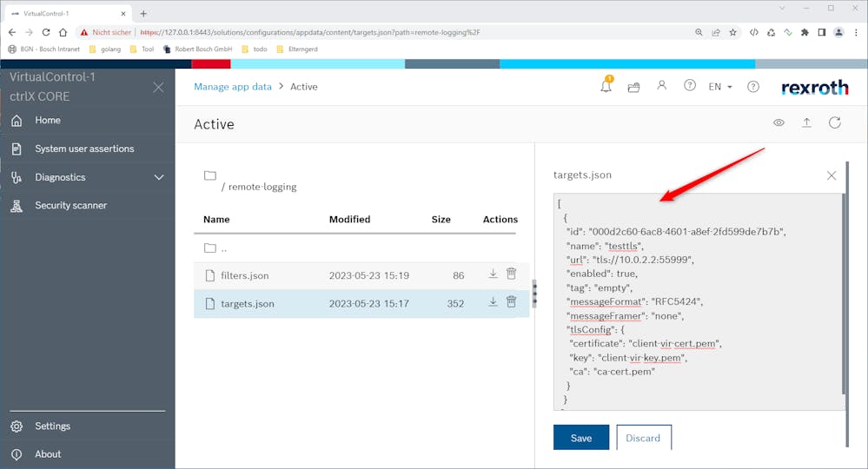Click the browser back arrow
This screenshot has height=469, width=868.
click(12, 32)
